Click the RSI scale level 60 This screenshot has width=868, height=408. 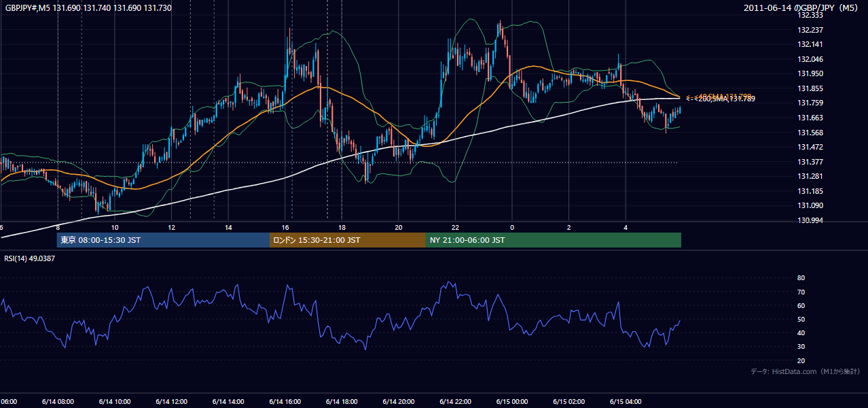point(801,305)
